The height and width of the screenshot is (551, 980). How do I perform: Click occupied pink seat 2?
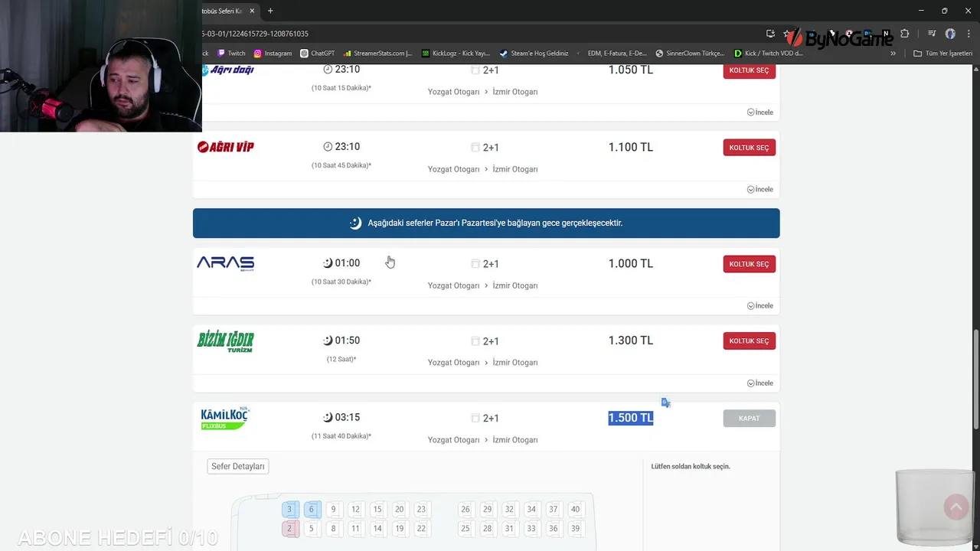289,528
